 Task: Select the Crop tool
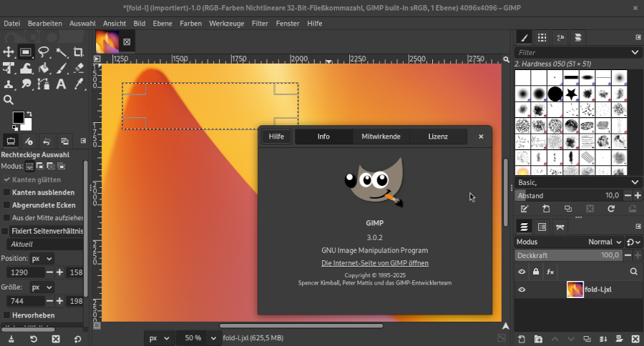coord(79,52)
